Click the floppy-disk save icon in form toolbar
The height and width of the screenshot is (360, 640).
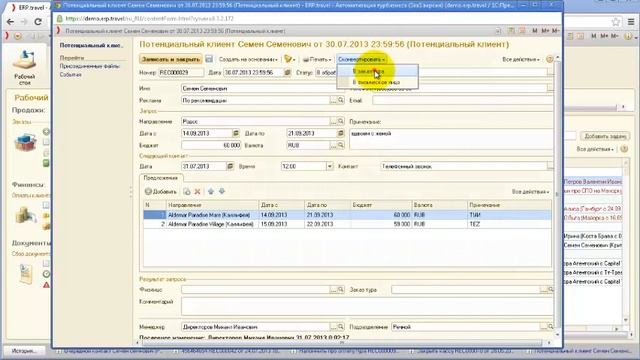(x=209, y=59)
